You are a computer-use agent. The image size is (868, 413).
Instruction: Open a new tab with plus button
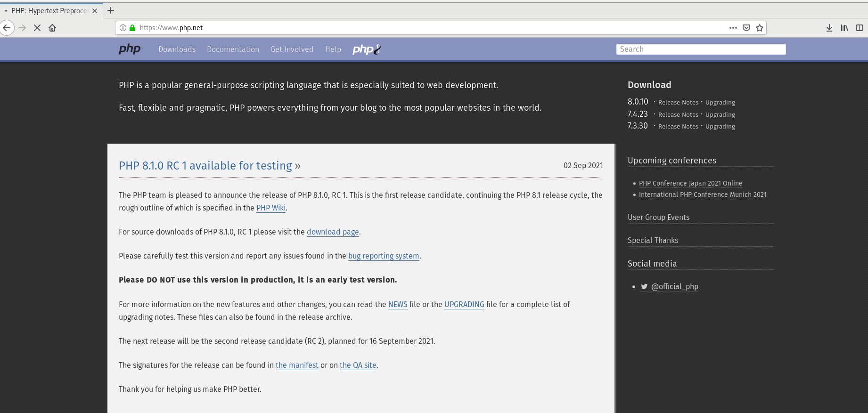[111, 10]
